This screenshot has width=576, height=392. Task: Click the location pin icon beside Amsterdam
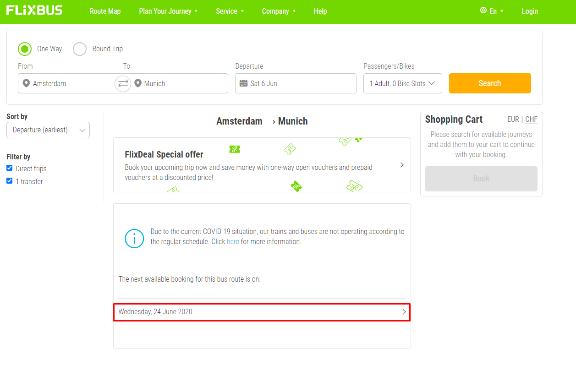[x=26, y=83]
